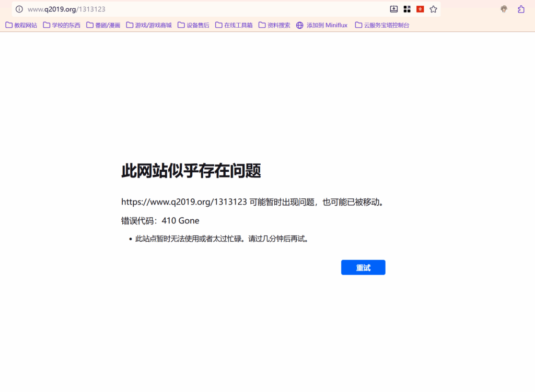
Task: Open the 教程网站 bookmark folder
Action: point(21,25)
